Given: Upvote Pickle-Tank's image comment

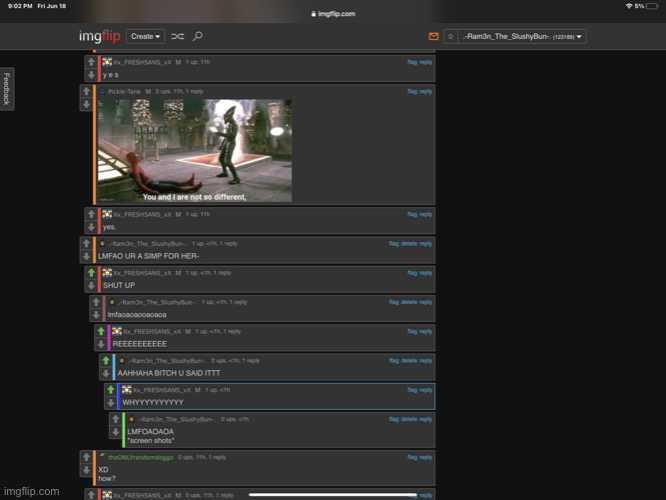Looking at the screenshot, I should coord(87,91).
